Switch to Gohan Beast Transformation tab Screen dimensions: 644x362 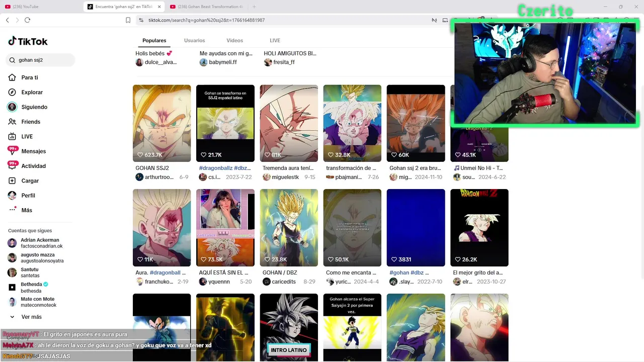pyautogui.click(x=206, y=7)
